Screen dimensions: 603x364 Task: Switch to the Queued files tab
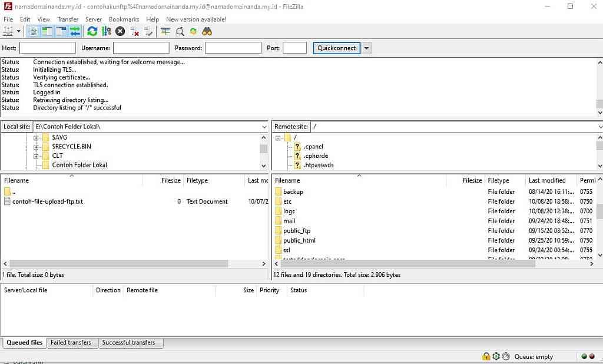pyautogui.click(x=24, y=342)
